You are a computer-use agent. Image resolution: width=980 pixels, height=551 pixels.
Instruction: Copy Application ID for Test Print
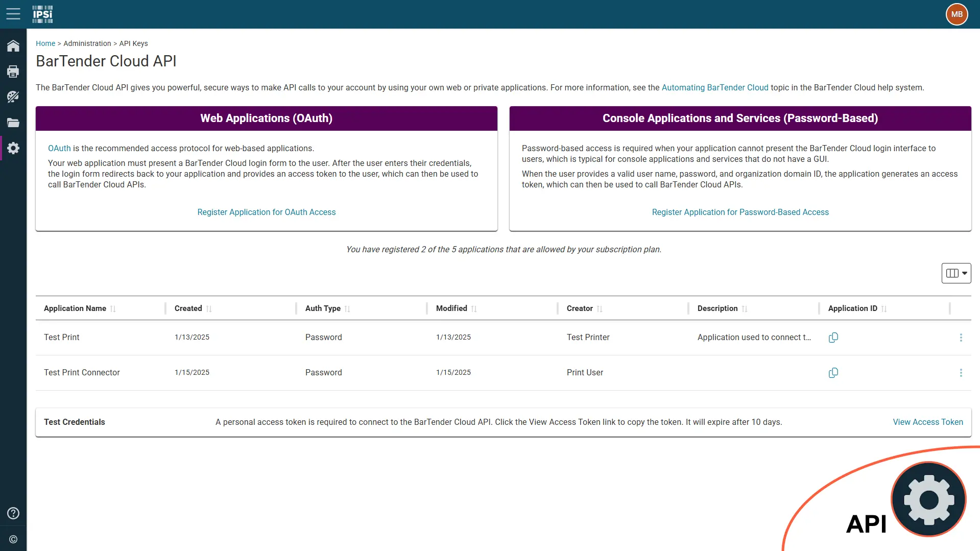[x=833, y=338]
